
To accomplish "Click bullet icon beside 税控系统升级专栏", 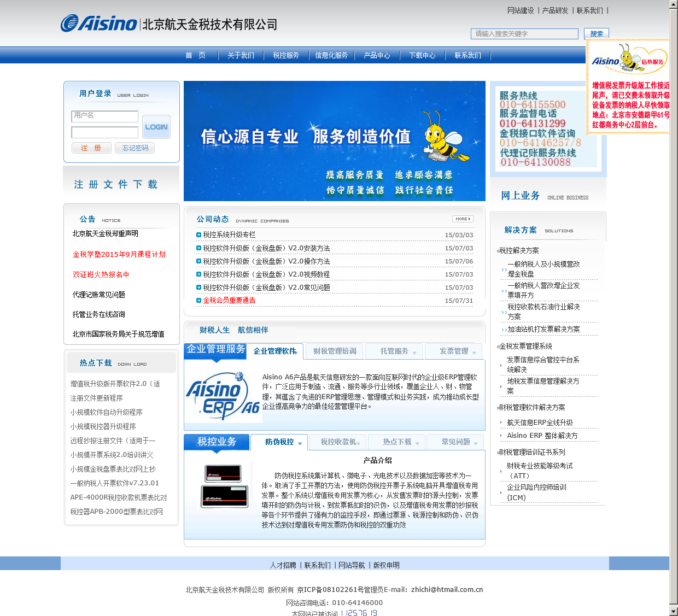I will [199, 235].
